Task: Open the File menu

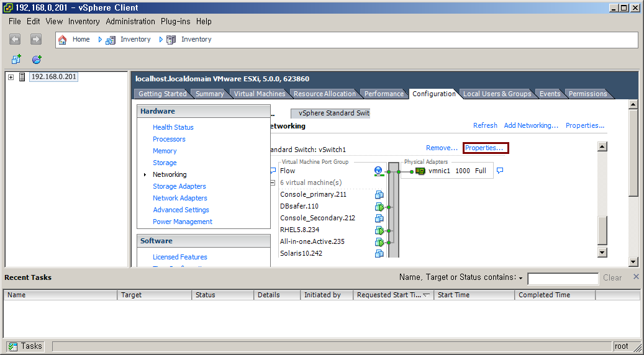Action: pyautogui.click(x=14, y=21)
